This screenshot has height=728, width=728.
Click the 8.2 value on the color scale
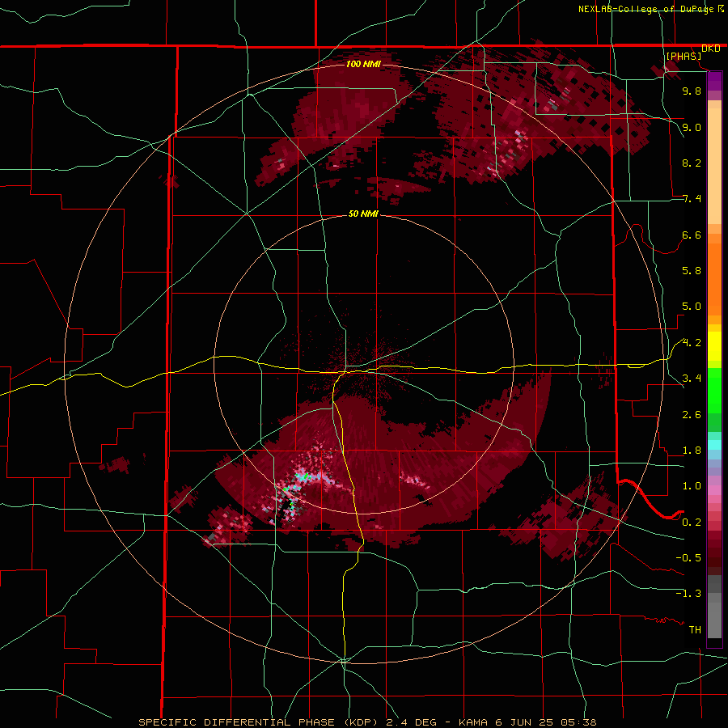[x=692, y=163]
